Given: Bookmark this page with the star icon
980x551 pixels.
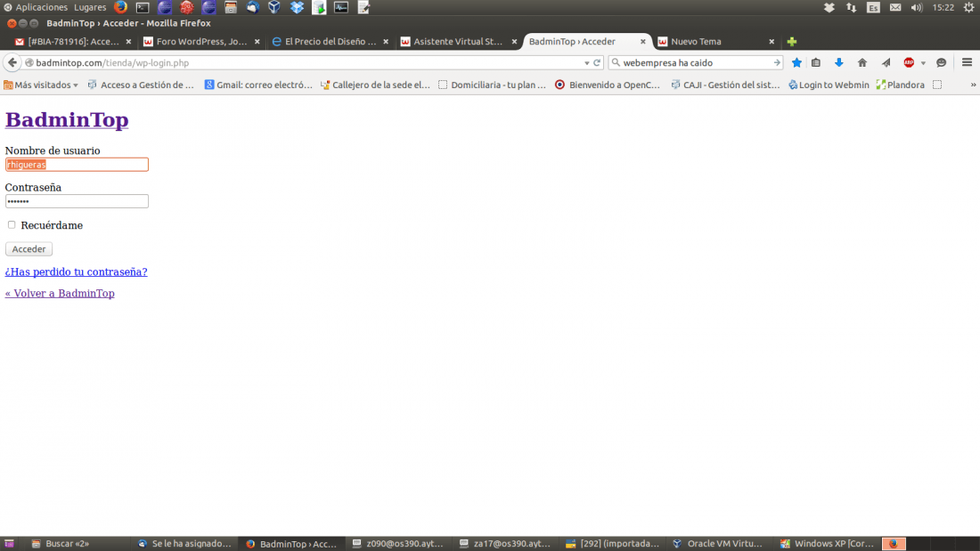Looking at the screenshot, I should click(796, 62).
